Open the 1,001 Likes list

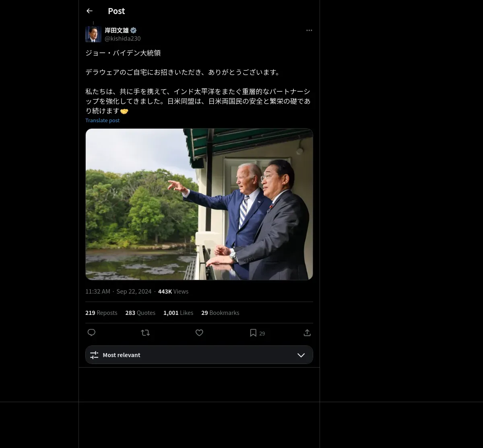[178, 312]
